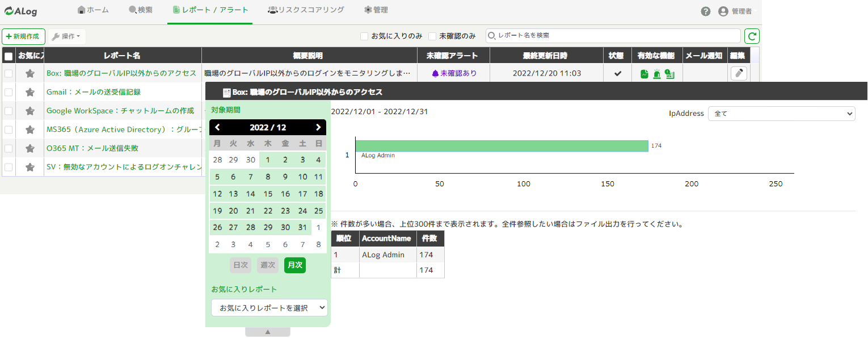
Task: Select the 月次 period button
Action: (295, 265)
